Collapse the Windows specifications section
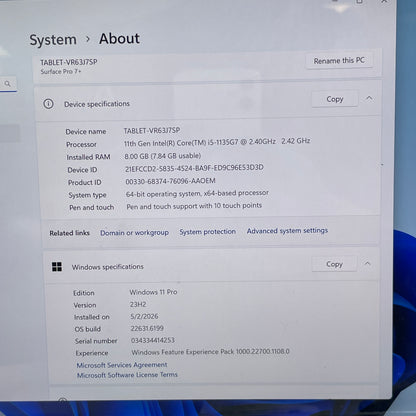 pyautogui.click(x=367, y=263)
